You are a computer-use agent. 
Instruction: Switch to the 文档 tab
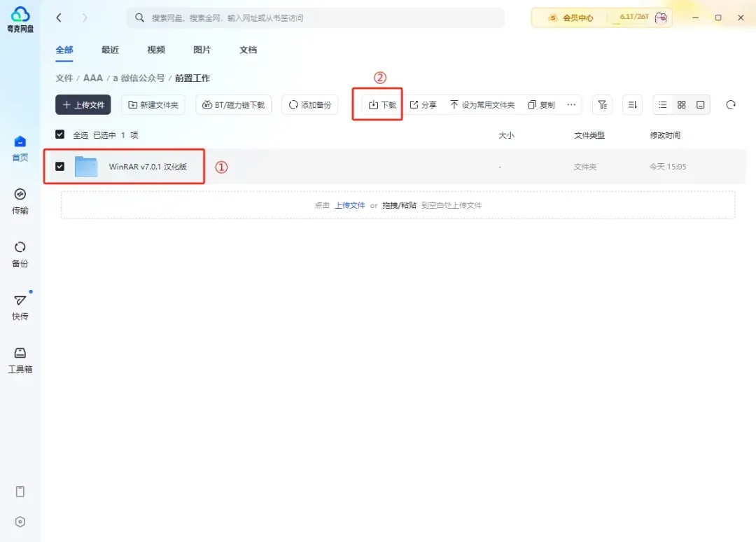coord(248,50)
